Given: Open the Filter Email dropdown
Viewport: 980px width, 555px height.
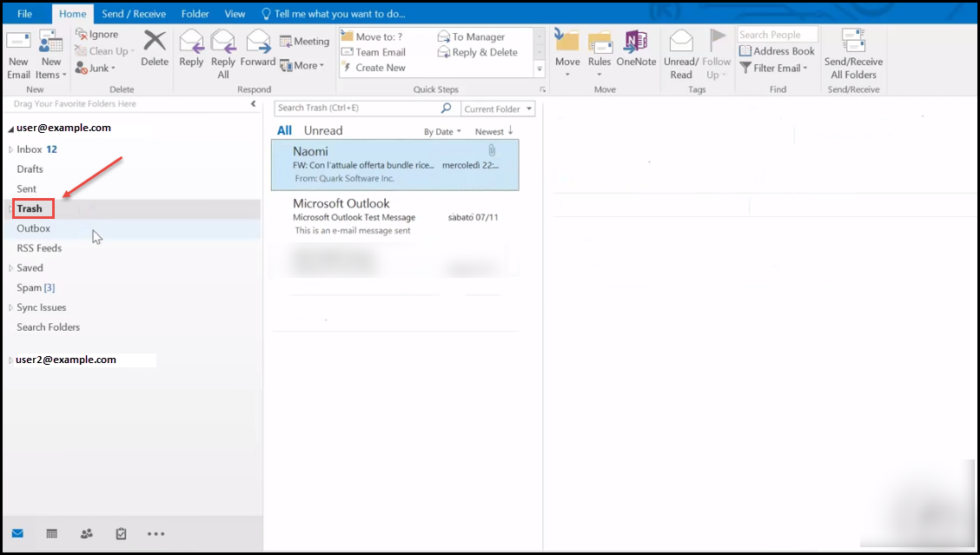Looking at the screenshot, I should [x=774, y=68].
